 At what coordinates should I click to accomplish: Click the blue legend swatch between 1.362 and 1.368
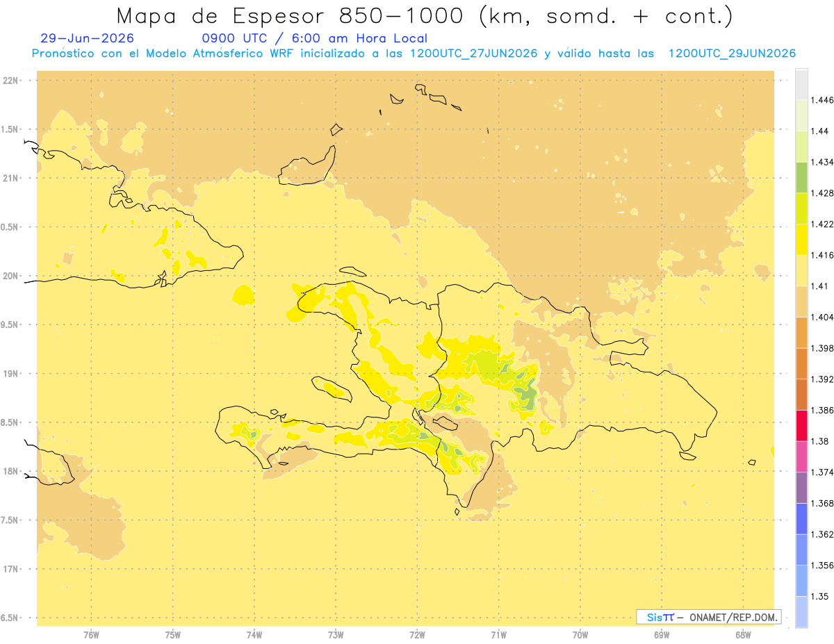[801, 519]
